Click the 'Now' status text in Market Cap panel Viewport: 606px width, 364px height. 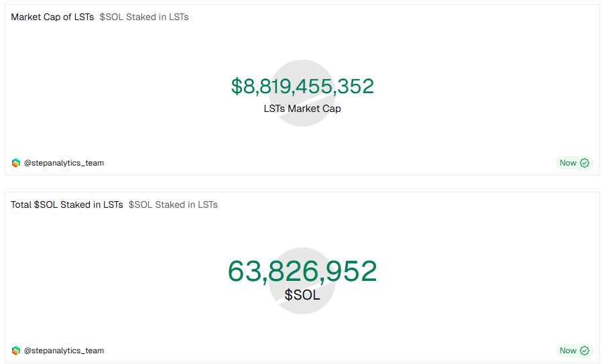568,163
